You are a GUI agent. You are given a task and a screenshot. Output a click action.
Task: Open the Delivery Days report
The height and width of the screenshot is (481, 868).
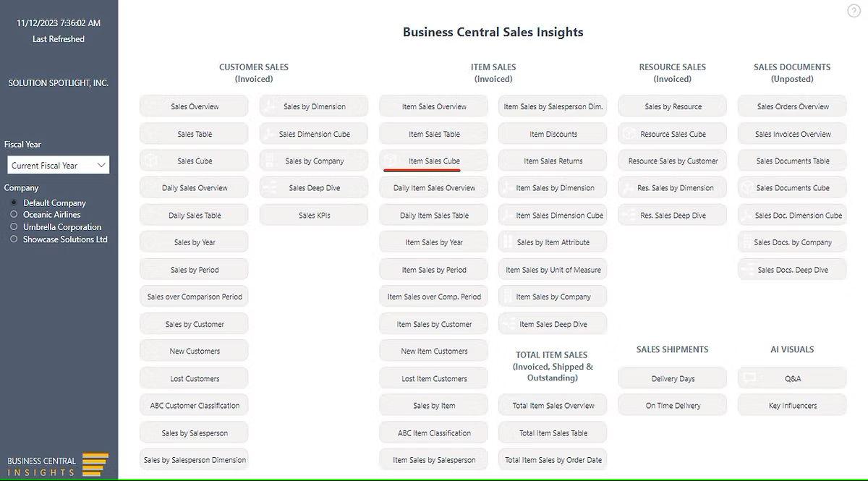point(673,378)
